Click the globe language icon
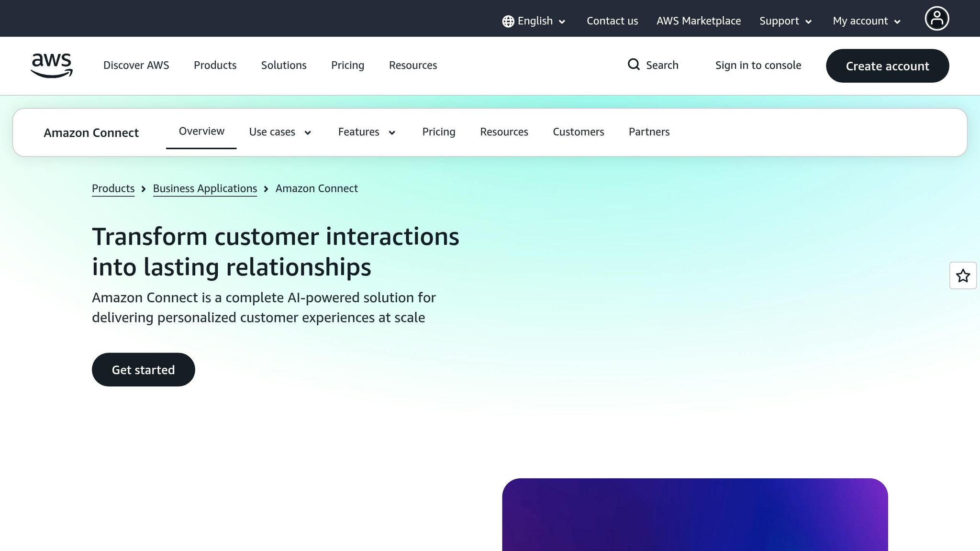 click(508, 21)
